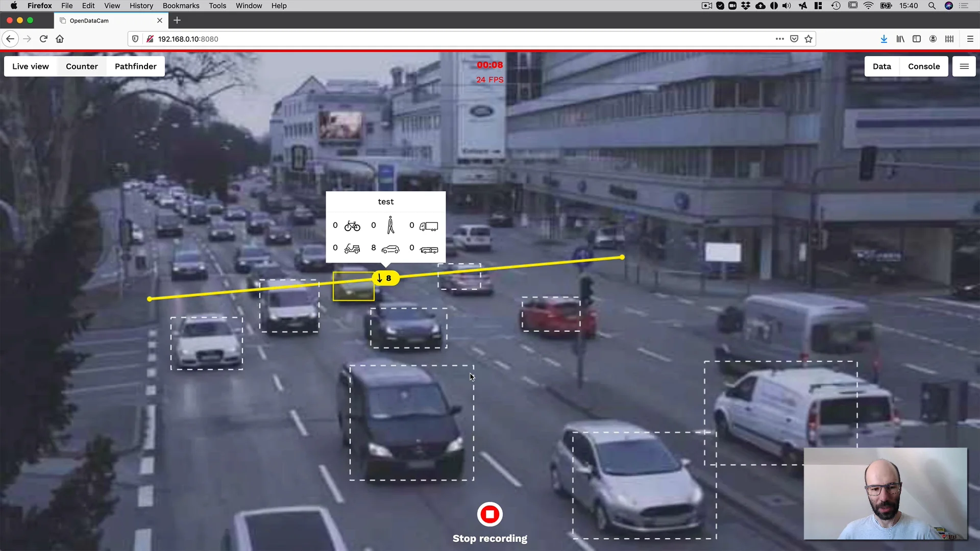Viewport: 980px width, 551px height.
Task: Switch to the Pathfinder tab
Action: tap(136, 66)
